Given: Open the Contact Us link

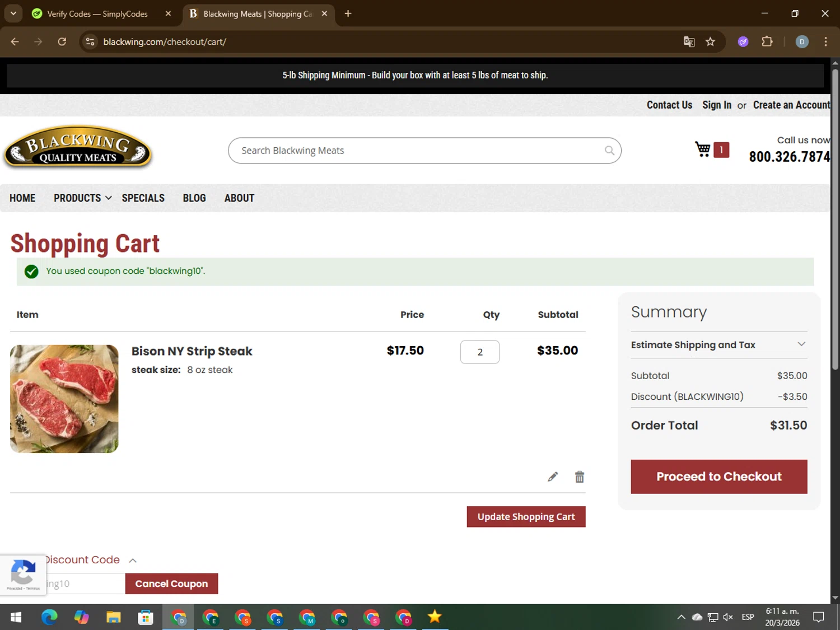Looking at the screenshot, I should click(669, 105).
